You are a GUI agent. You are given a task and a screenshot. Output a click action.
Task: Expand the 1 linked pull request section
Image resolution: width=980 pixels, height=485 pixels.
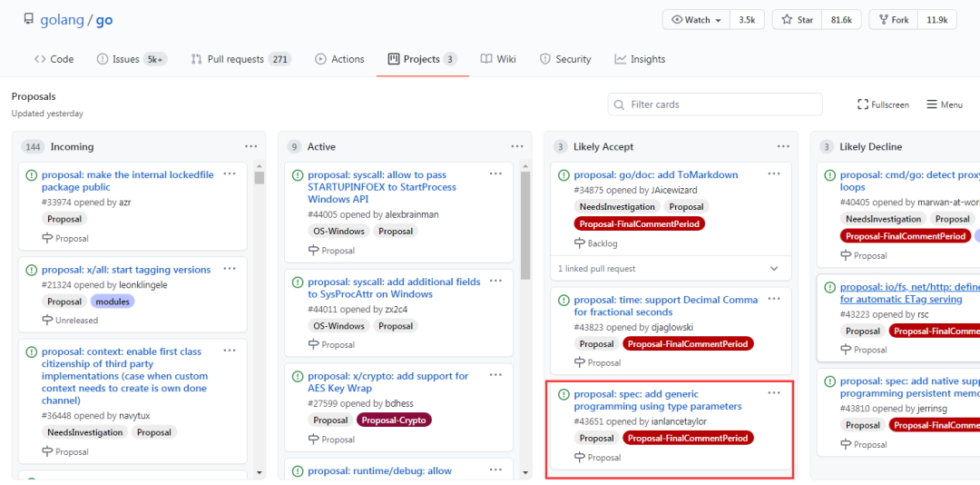tap(773, 269)
